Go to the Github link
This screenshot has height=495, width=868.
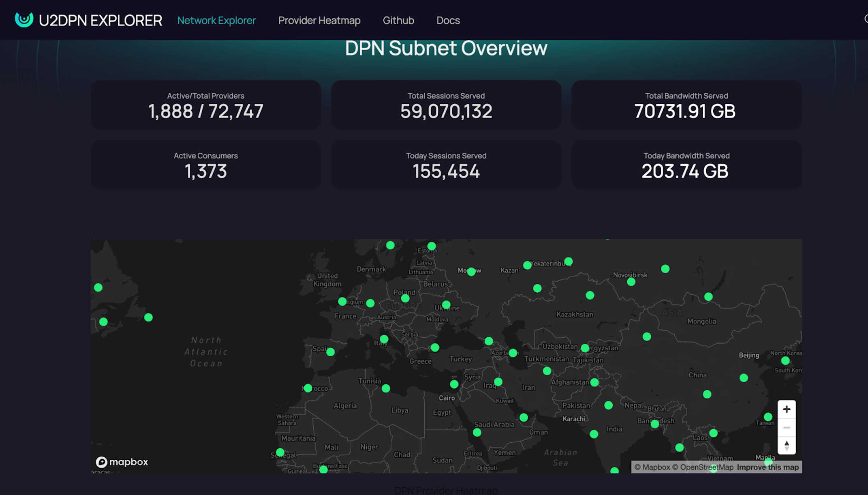398,20
